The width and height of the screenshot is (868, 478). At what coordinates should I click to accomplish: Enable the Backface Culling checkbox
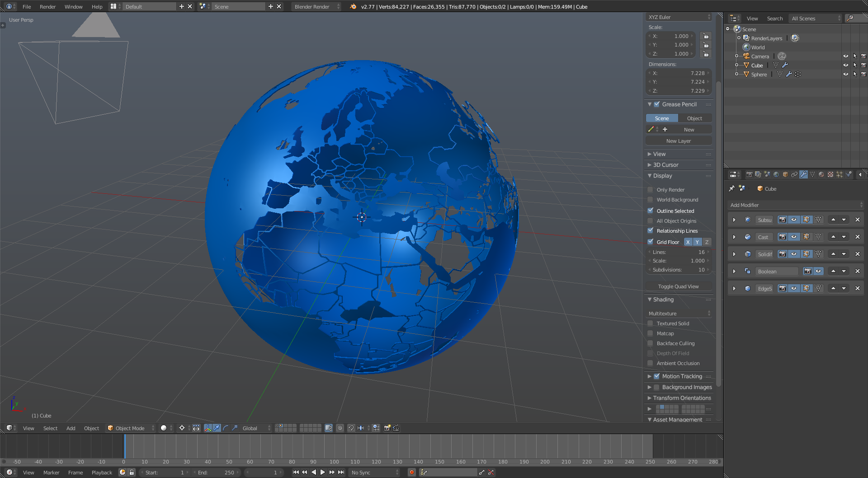tap(650, 343)
